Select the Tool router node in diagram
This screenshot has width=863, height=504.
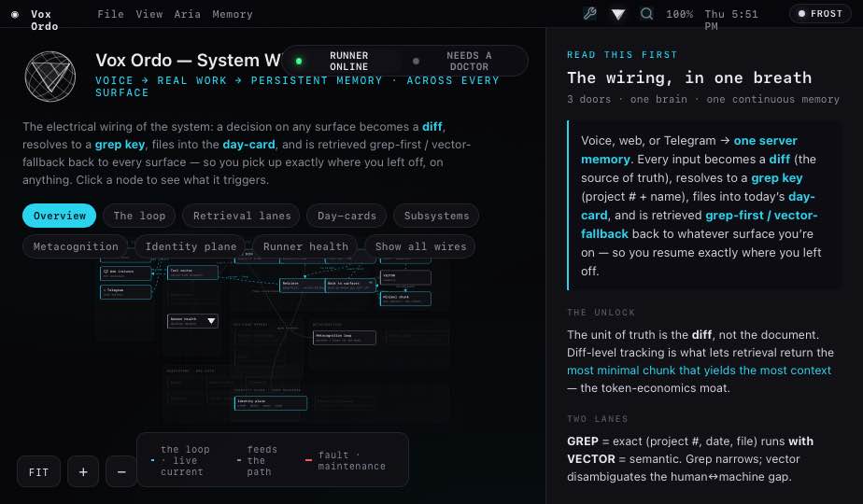point(192,273)
